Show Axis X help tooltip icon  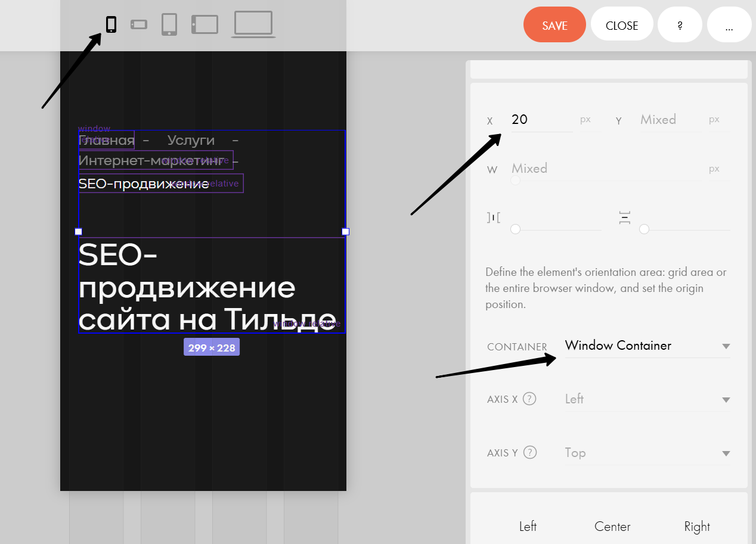click(529, 399)
